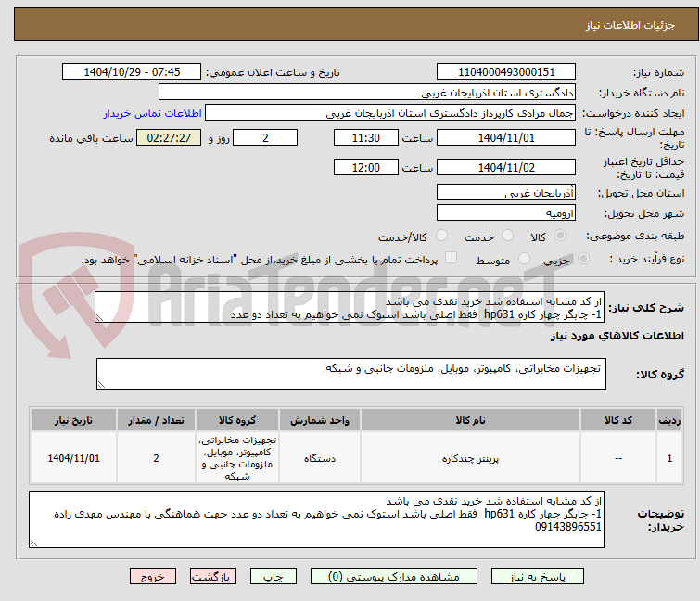Select the متوسط purchase type radio

pyautogui.click(x=524, y=259)
